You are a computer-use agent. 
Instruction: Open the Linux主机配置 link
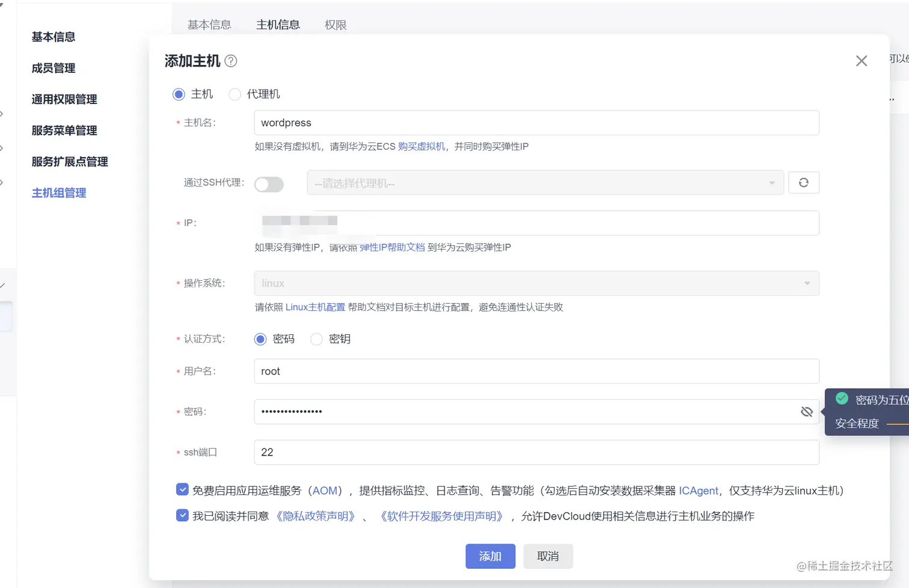(x=315, y=307)
